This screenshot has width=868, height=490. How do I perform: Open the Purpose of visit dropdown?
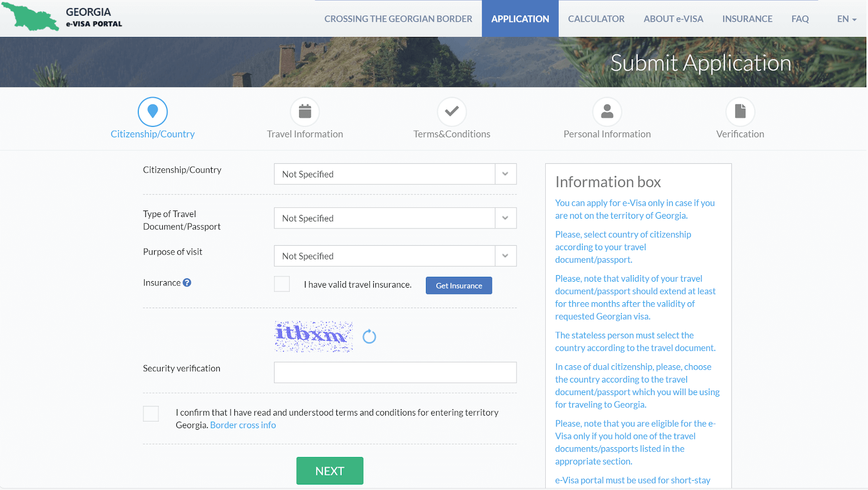pos(395,256)
